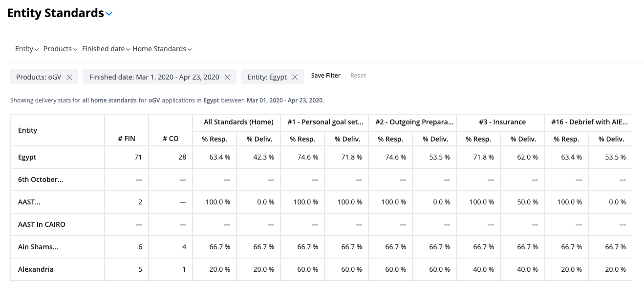Select the Egypt entity row
This screenshot has height=282, width=644.
click(321, 157)
